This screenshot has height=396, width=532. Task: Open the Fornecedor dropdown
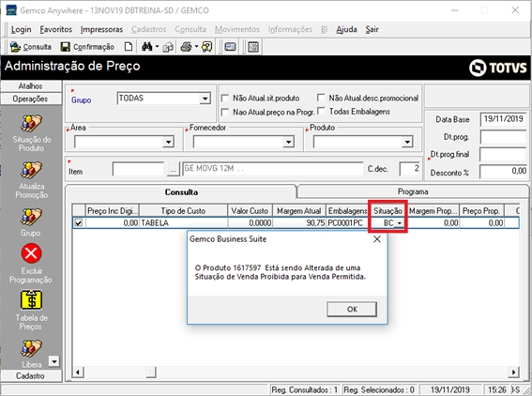pos(288,142)
